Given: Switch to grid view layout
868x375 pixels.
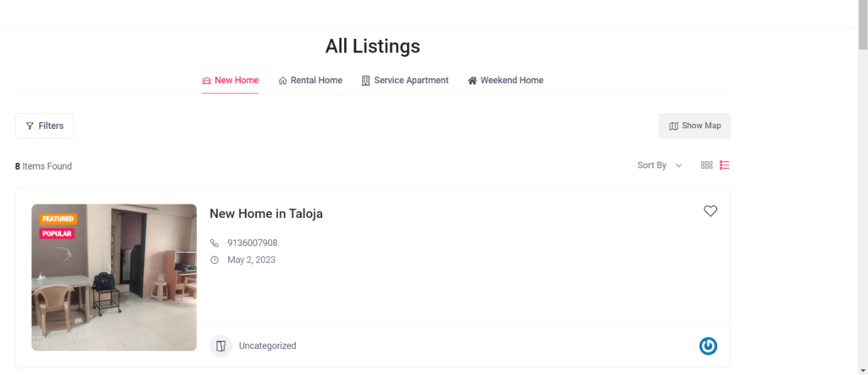Looking at the screenshot, I should (706, 165).
